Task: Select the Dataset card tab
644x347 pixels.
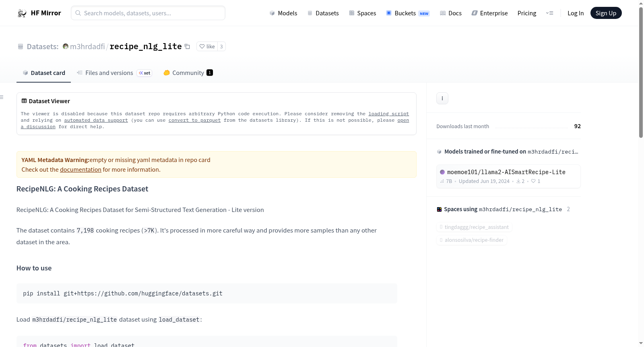Action: point(43,73)
